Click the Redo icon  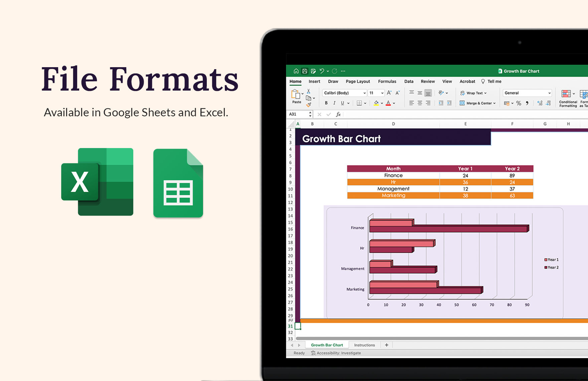point(334,71)
